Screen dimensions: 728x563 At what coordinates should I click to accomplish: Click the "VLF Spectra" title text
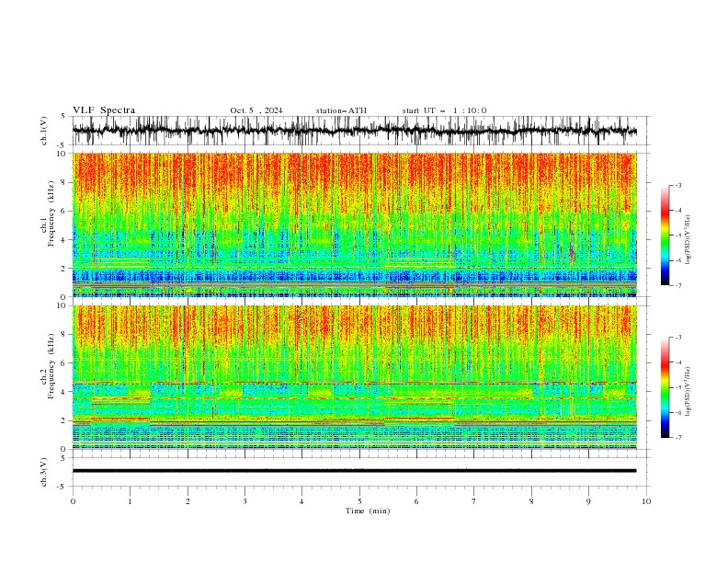104,110
